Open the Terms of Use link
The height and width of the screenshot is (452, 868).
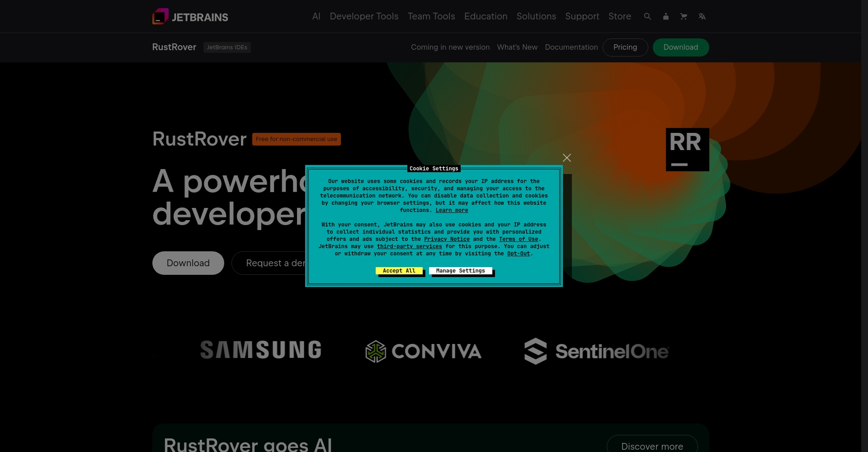coord(519,239)
